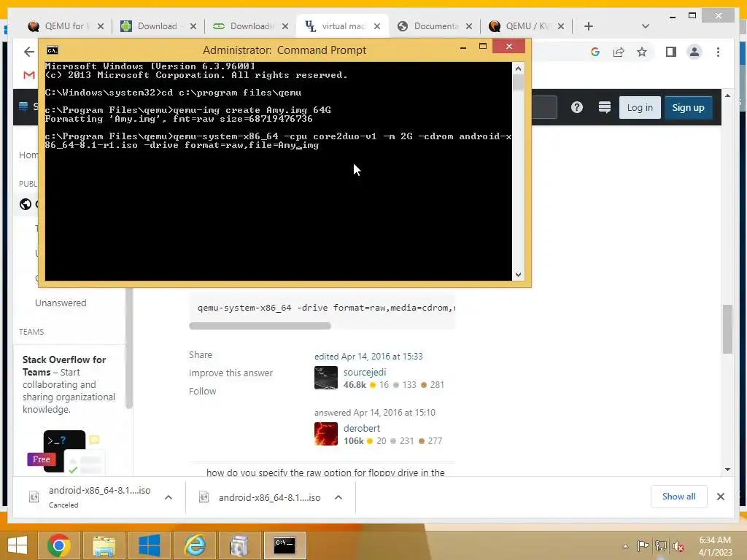Click edited Apr 14, 2016 revision link
747x560 pixels.
click(x=368, y=356)
